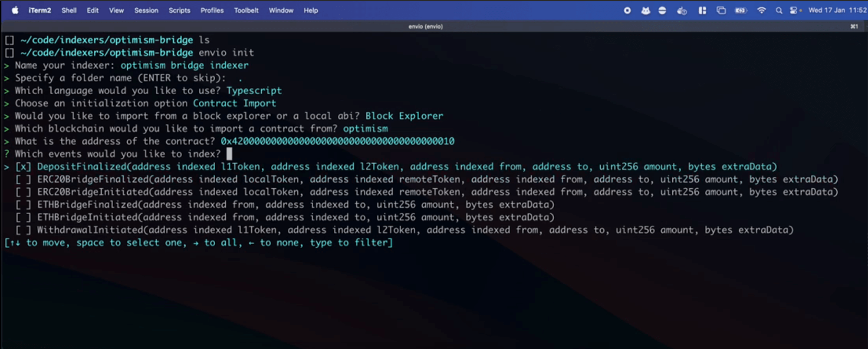This screenshot has width=868, height=349.
Task: Click the cat face menu bar icon
Action: [645, 10]
